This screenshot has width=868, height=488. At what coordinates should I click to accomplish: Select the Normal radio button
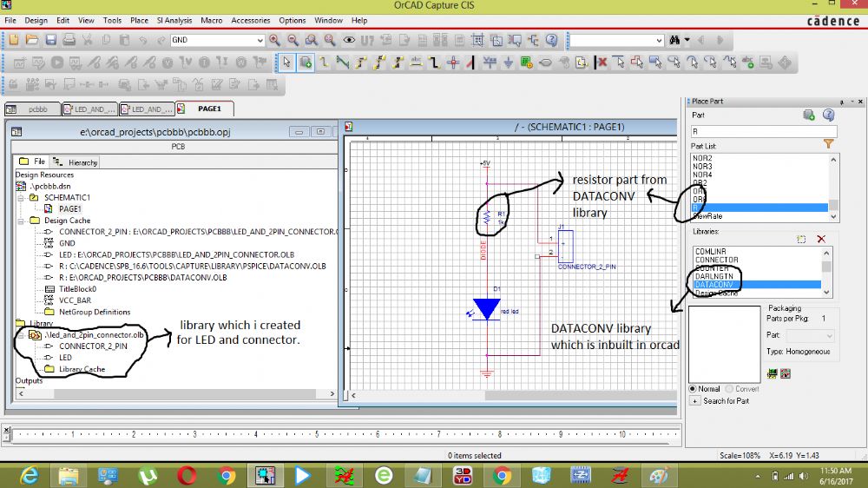[x=693, y=389]
